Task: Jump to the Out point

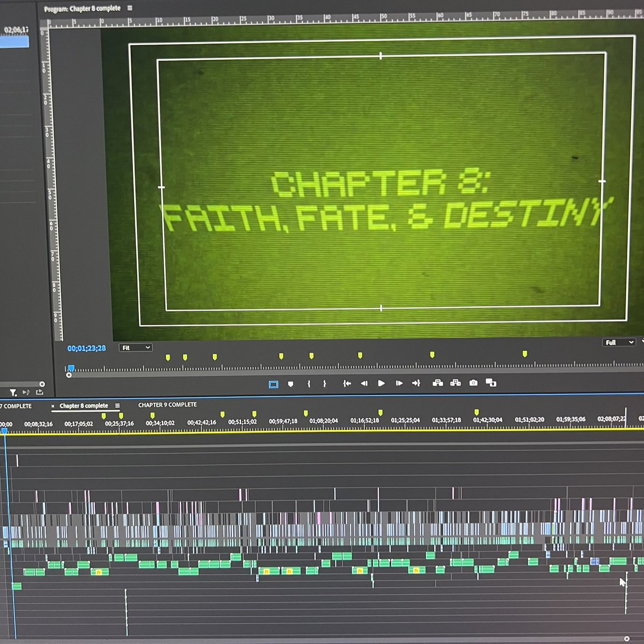Action: pyautogui.click(x=416, y=383)
